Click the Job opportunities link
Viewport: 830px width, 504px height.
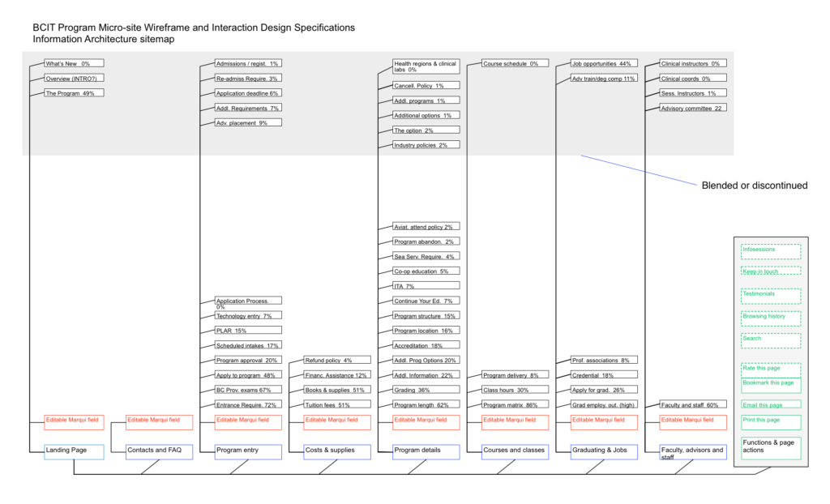604,62
